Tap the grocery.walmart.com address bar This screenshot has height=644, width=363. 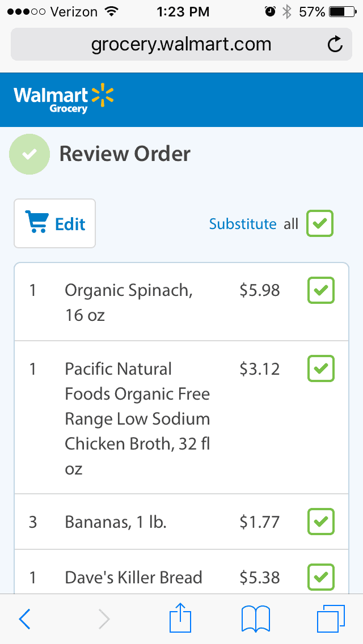(x=181, y=44)
